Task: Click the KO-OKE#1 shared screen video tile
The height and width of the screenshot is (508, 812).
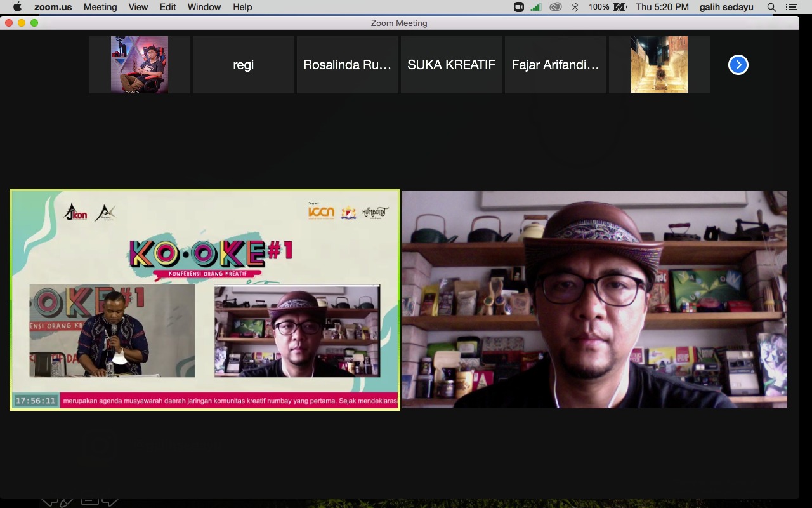Action: pos(205,300)
